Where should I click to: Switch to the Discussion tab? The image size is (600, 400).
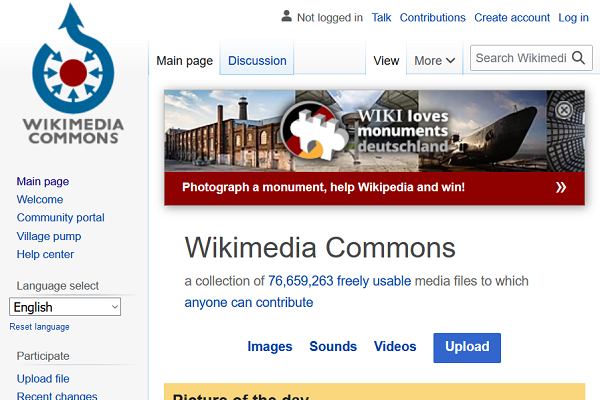[x=257, y=61]
